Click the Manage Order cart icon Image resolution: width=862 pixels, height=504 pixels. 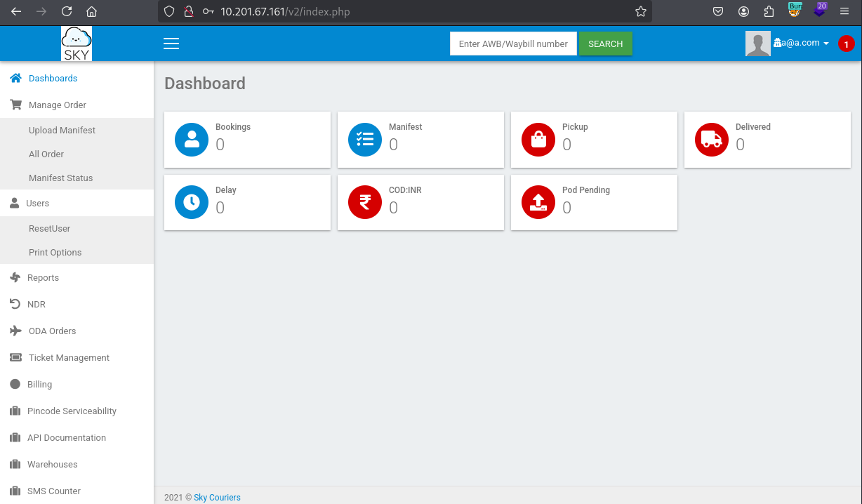(x=15, y=105)
